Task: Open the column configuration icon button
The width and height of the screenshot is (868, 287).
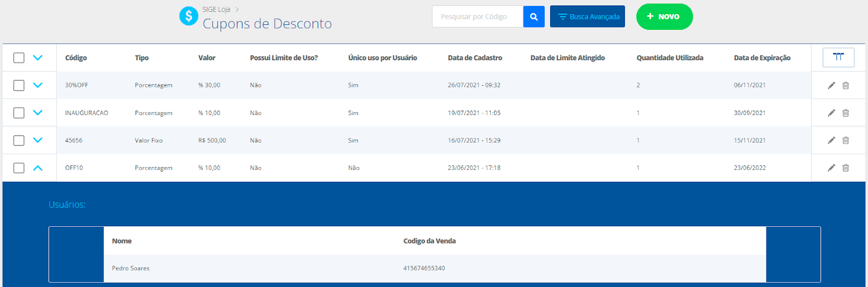Action: (838, 58)
